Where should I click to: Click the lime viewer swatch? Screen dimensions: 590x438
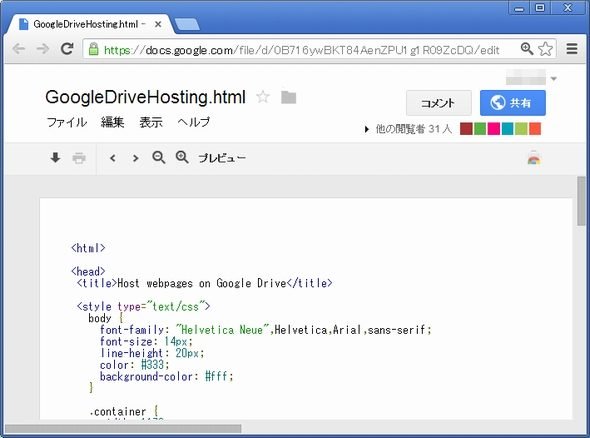pos(521,129)
